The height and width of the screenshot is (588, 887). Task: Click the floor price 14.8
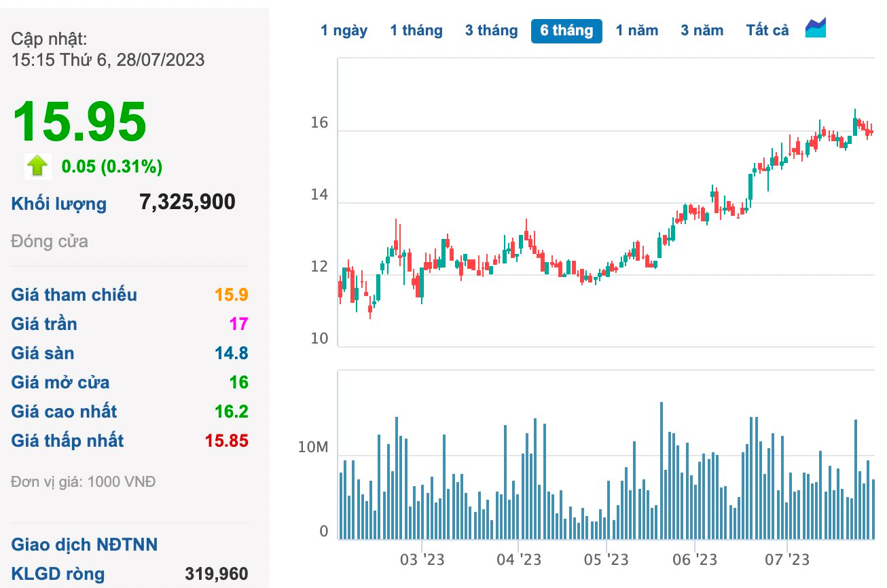click(x=232, y=353)
